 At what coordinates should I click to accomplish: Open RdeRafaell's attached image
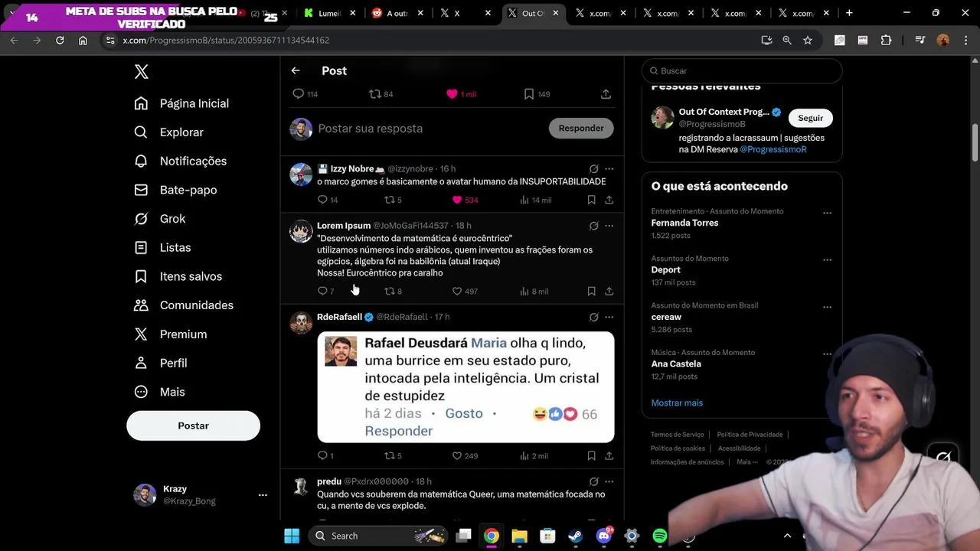(x=465, y=387)
